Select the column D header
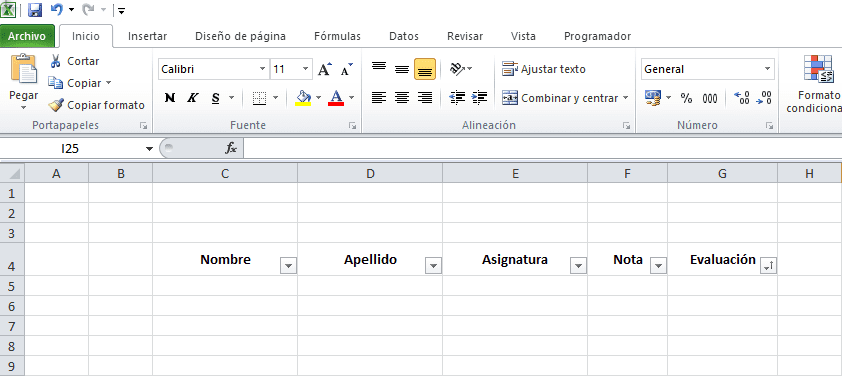842x376 pixels. coord(370,173)
